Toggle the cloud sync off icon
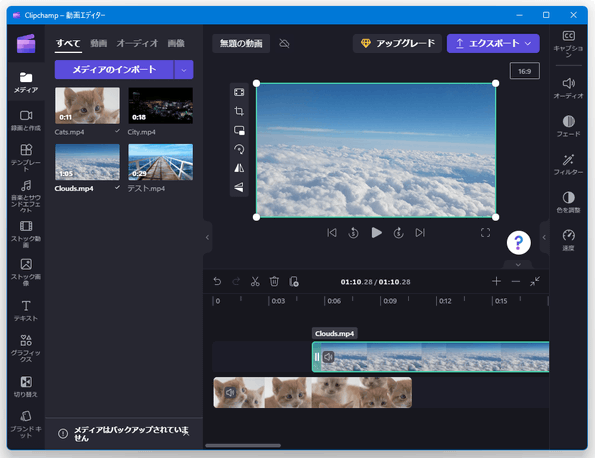The height and width of the screenshot is (458, 595). pos(284,44)
